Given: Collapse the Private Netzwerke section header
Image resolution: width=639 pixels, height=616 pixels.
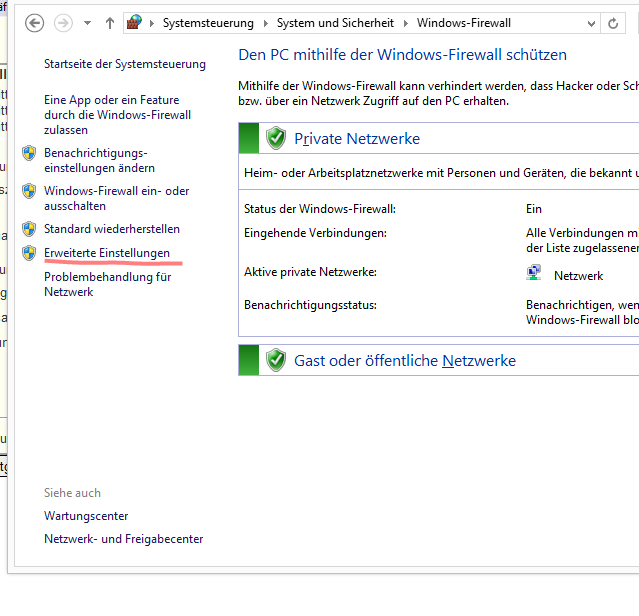Looking at the screenshot, I should [357, 139].
